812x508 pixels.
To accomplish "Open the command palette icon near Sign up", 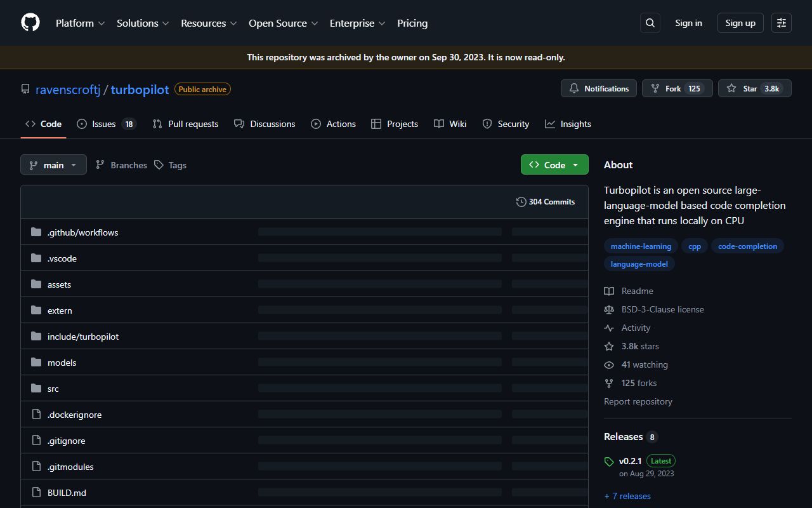I will (781, 23).
